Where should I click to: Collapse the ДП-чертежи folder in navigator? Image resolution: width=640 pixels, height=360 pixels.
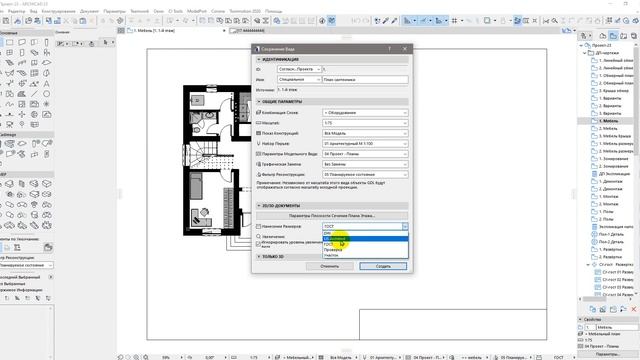(584, 53)
